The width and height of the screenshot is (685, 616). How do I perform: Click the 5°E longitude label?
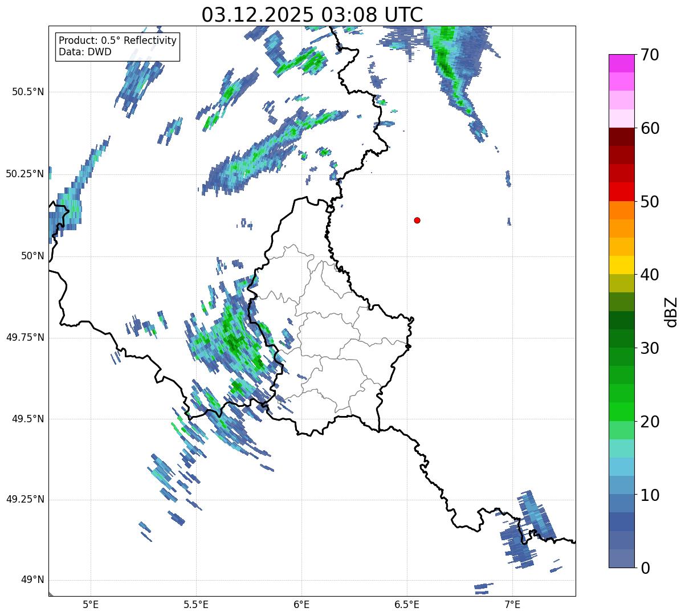(91, 604)
